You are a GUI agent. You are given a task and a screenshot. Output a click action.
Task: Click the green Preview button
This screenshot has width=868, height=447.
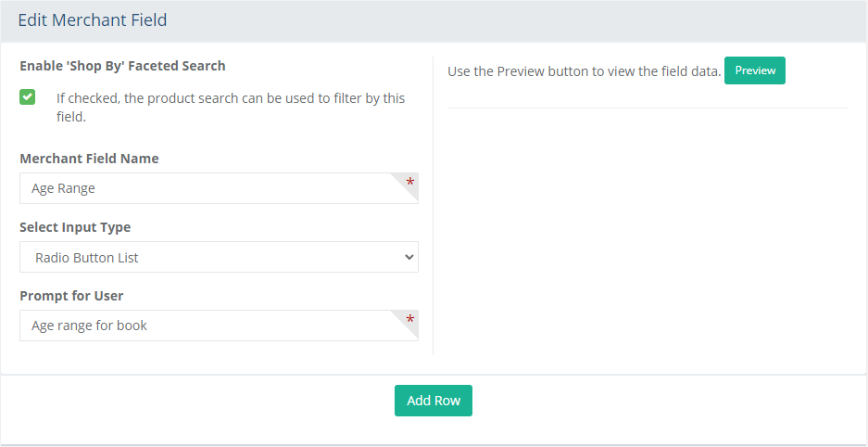tap(754, 70)
